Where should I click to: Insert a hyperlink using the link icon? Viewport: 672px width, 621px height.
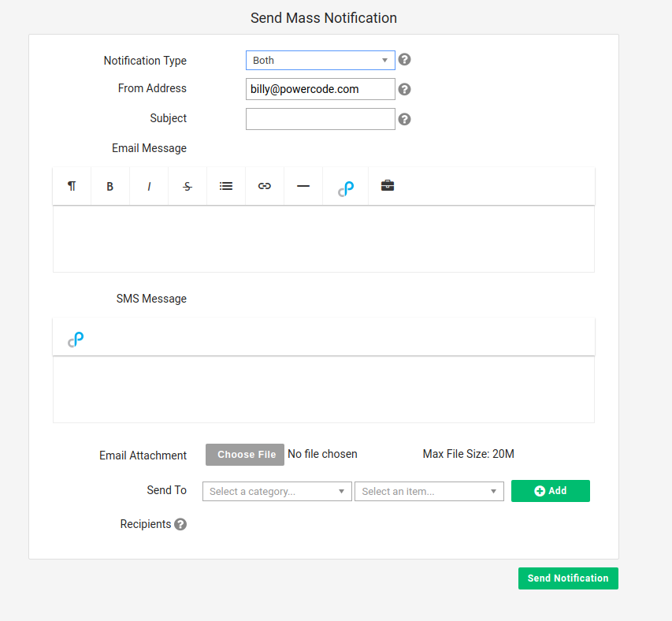pyautogui.click(x=265, y=186)
